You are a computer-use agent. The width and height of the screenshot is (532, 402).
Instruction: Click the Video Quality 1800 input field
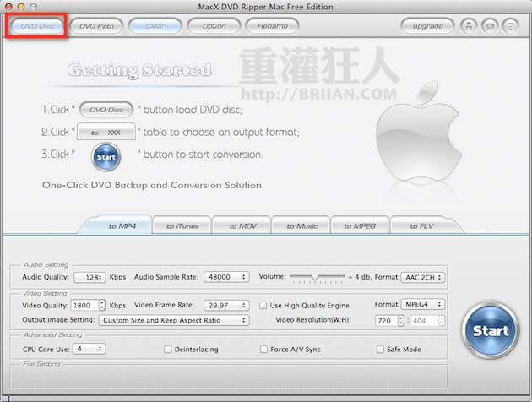tap(84, 305)
